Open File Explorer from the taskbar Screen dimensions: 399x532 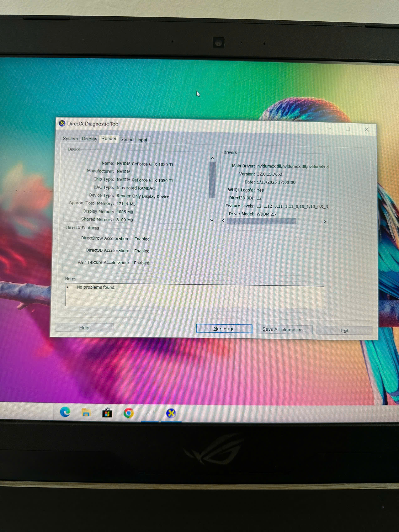click(86, 413)
